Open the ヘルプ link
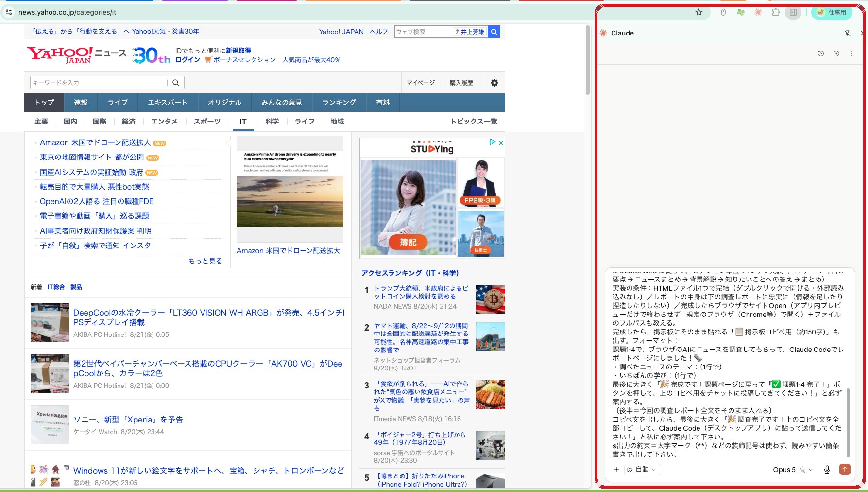This screenshot has height=492, width=868. (379, 32)
